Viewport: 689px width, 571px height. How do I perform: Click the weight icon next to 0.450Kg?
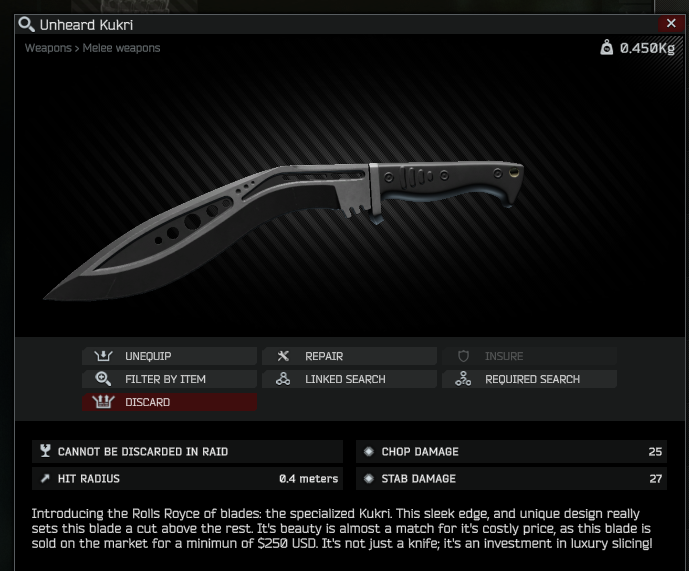pyautogui.click(x=607, y=47)
